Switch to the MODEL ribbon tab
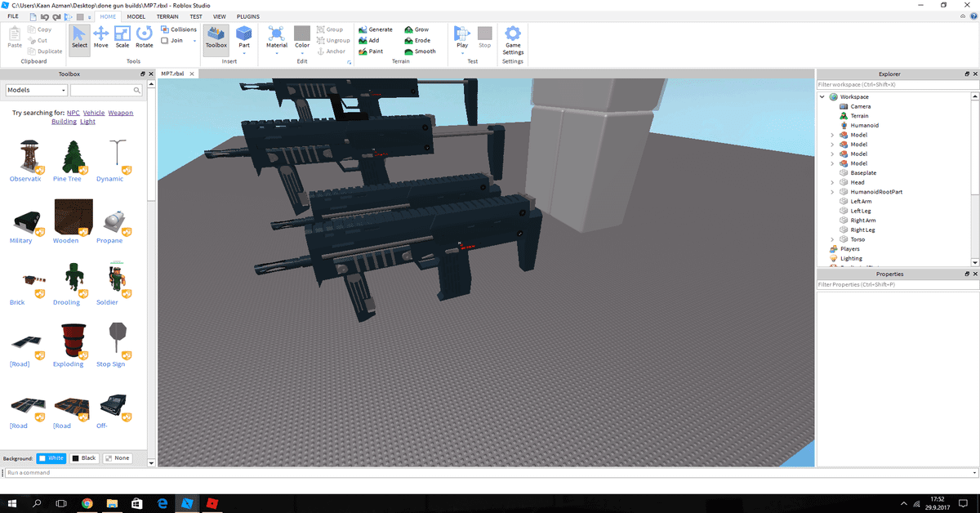Viewport: 980px width, 513px height. [136, 16]
